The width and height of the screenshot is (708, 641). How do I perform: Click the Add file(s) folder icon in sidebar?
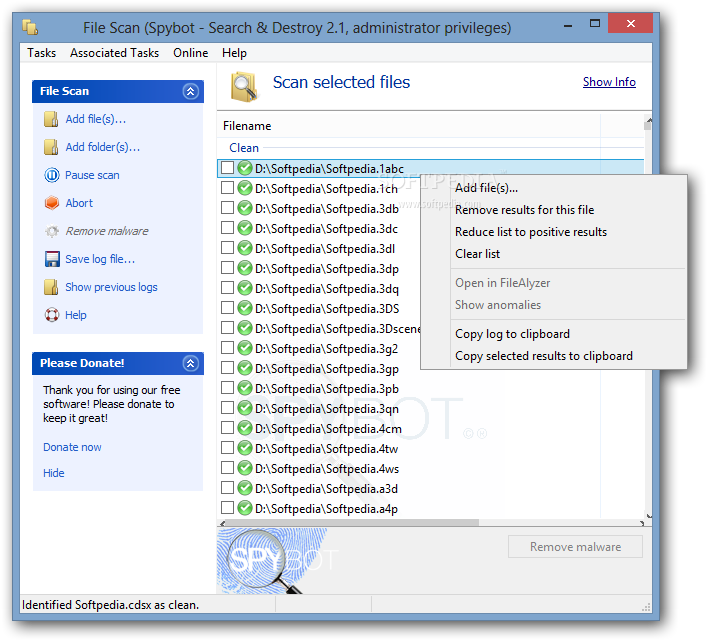51,119
